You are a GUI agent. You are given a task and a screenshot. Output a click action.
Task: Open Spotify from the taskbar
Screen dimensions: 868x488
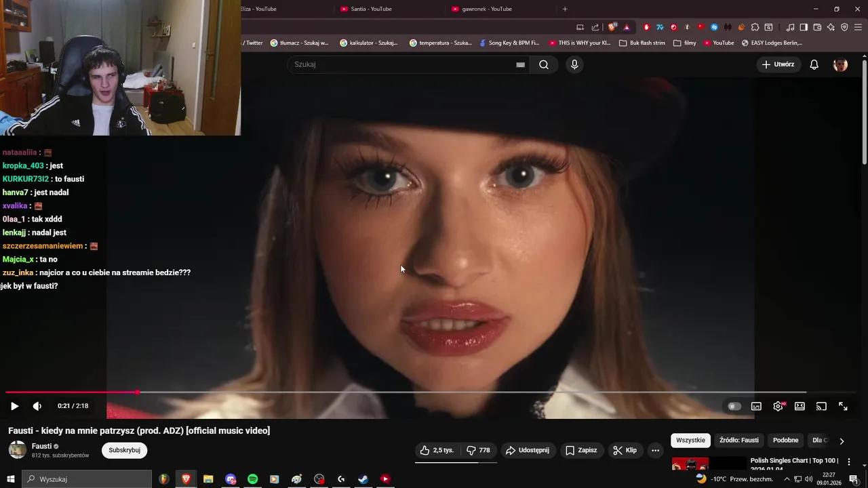pyautogui.click(x=252, y=479)
